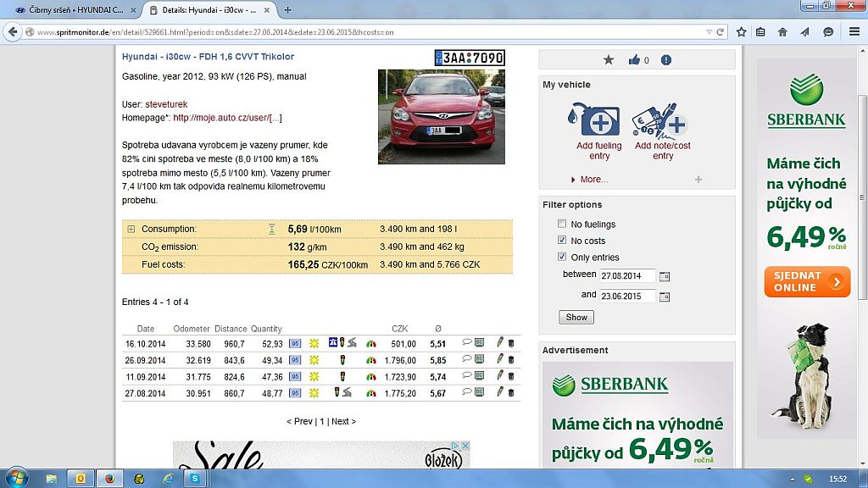Open the Windows Start menu
Viewport: 868px width, 488px height.
click(x=16, y=478)
